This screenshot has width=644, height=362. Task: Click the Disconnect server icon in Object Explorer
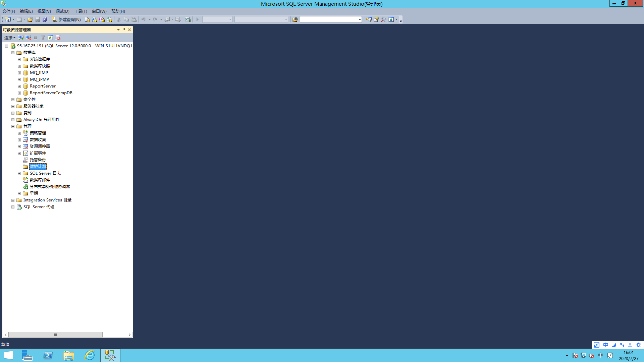point(29,38)
